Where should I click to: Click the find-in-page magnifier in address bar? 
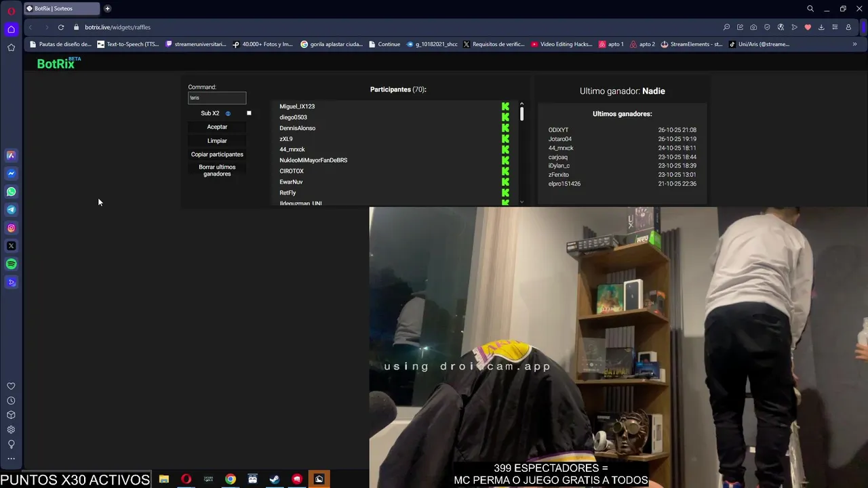[726, 27]
